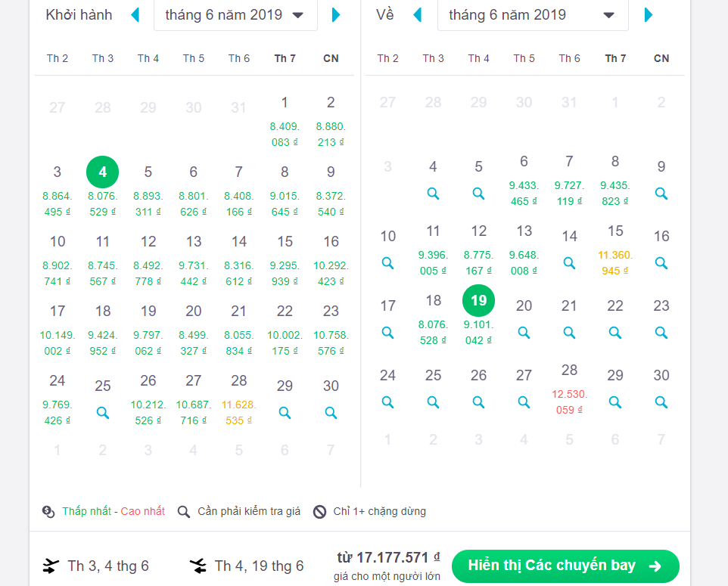Viewport: 728px width, 586px height.
Task: Click Thấp nhất legend label
Action: [86, 511]
